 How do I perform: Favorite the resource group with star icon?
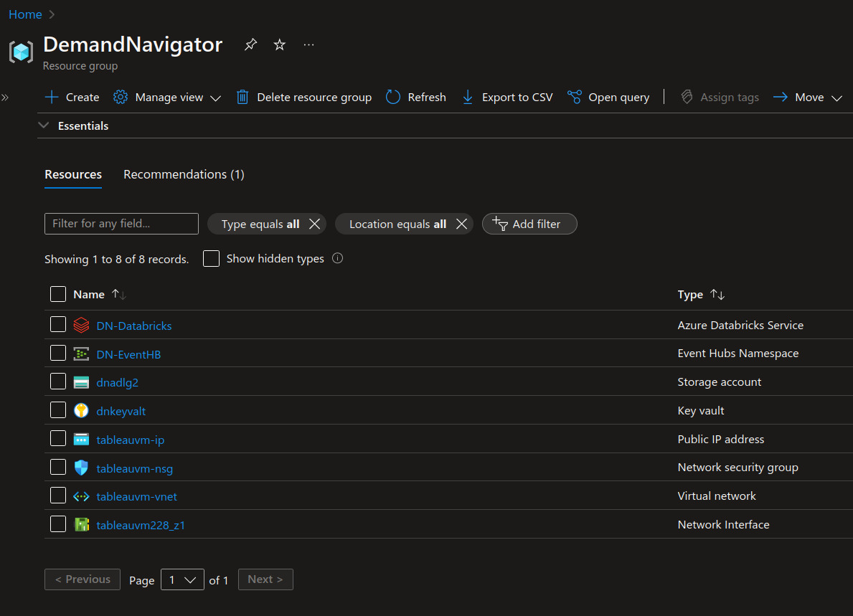(x=280, y=44)
